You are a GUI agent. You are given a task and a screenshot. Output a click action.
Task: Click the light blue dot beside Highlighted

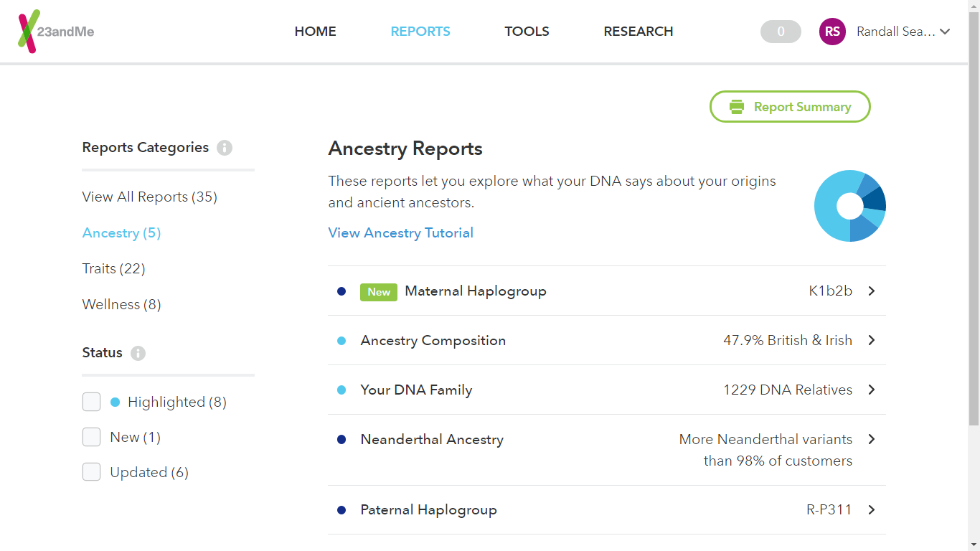[115, 402]
